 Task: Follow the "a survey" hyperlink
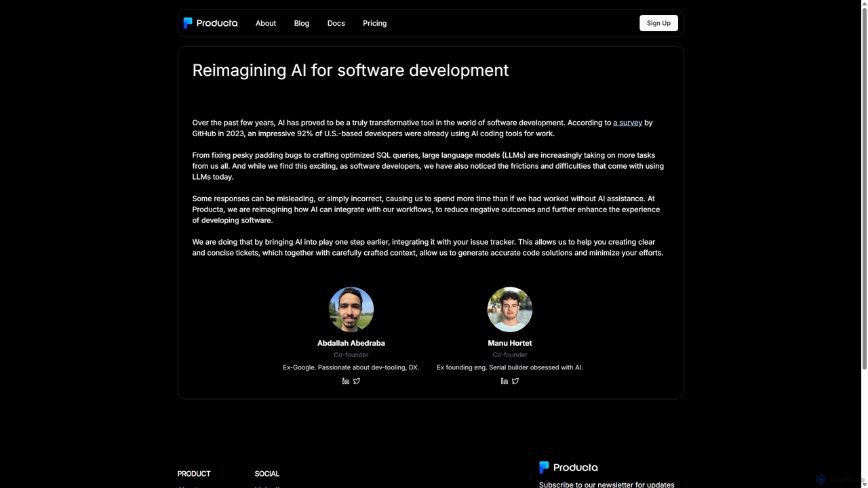tap(628, 123)
